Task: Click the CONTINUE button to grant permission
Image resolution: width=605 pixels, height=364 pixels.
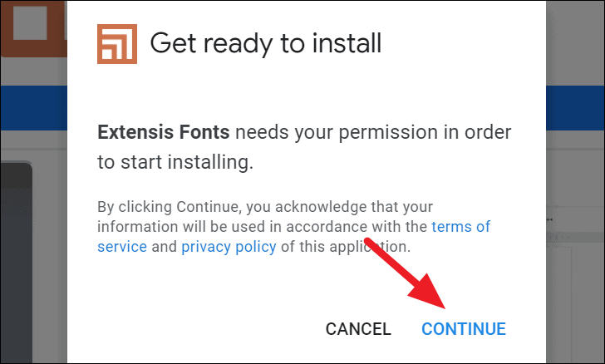Action: (x=464, y=329)
